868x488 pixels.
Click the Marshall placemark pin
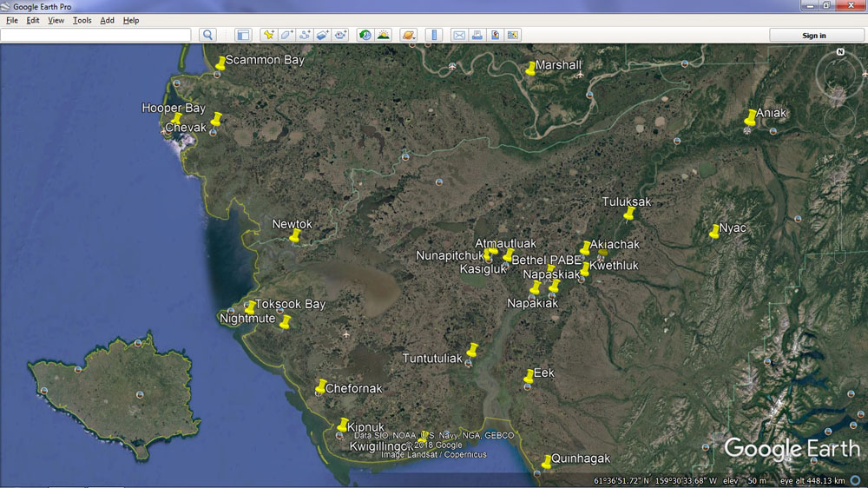click(530, 68)
